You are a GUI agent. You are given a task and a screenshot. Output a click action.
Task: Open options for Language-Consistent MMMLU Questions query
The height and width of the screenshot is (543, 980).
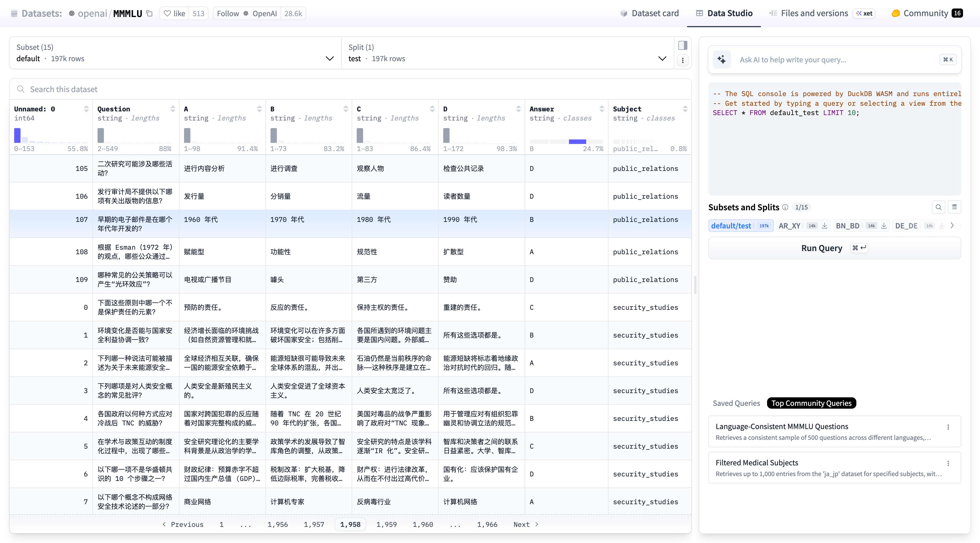948,427
